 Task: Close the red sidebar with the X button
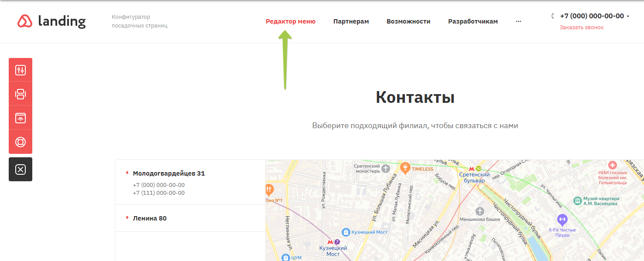click(21, 169)
